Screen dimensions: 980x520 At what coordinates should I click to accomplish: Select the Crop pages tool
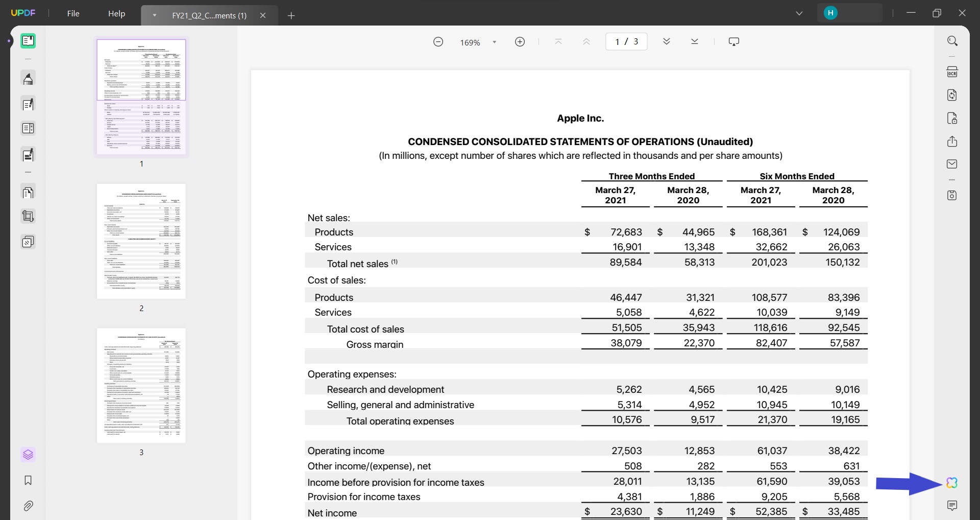[28, 216]
